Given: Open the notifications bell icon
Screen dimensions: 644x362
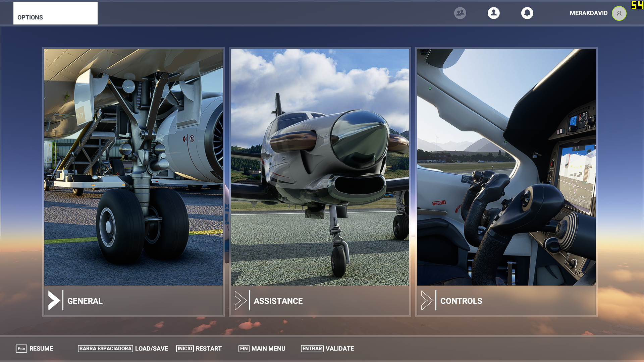Looking at the screenshot, I should (x=527, y=13).
